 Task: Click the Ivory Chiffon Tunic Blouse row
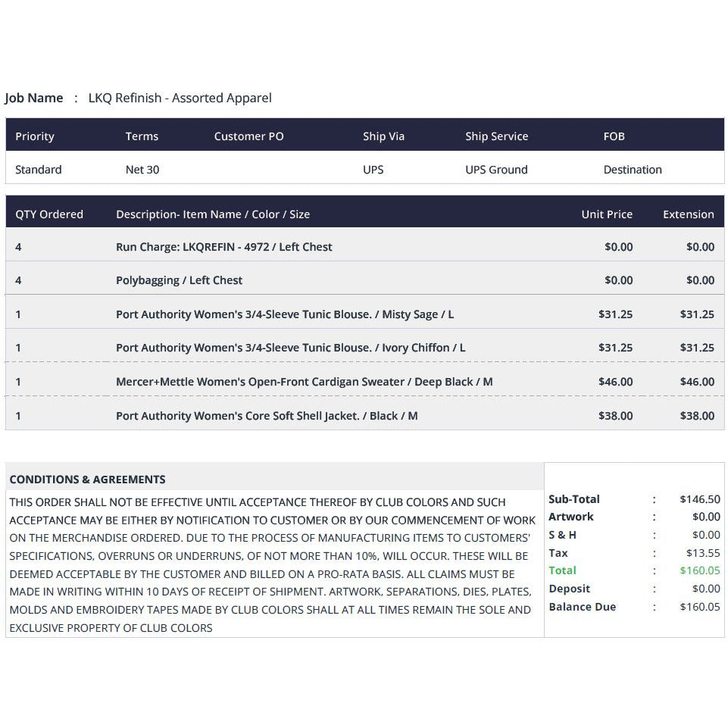[x=364, y=346]
